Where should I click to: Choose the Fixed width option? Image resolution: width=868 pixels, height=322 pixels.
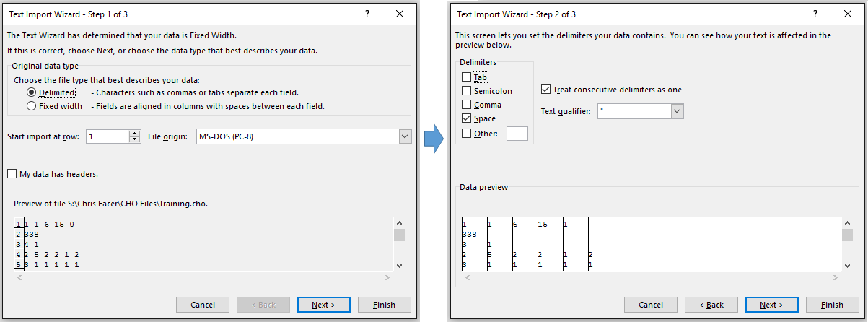(x=32, y=106)
